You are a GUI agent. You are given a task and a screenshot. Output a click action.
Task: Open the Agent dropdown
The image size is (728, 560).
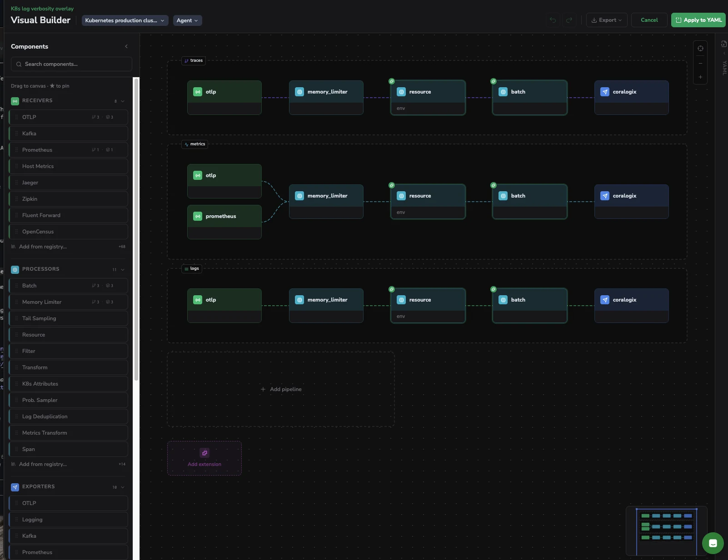coord(187,20)
